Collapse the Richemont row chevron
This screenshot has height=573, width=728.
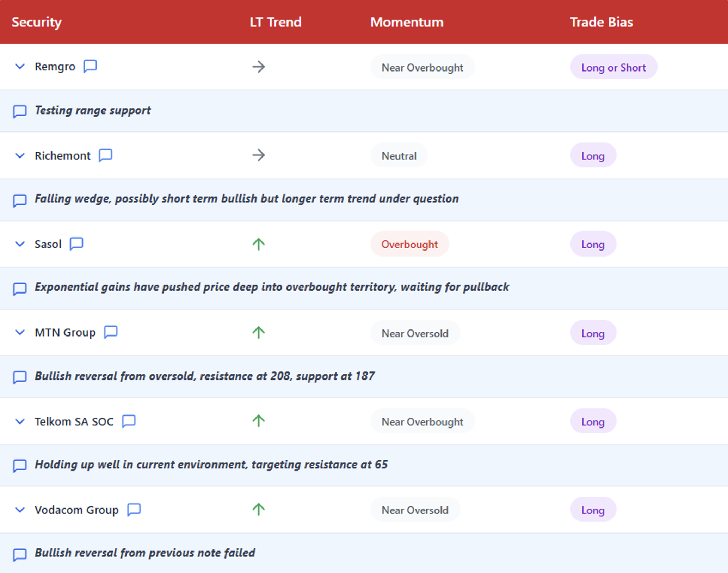click(x=20, y=155)
